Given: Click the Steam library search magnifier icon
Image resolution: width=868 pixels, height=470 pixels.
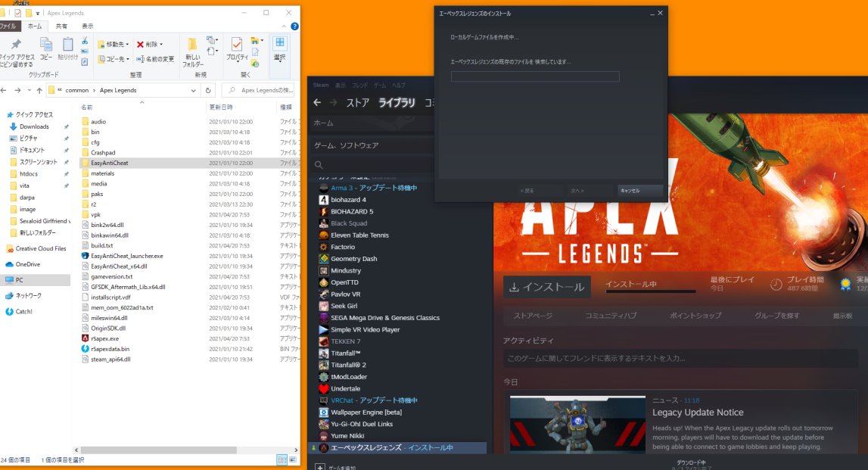Looking at the screenshot, I should tap(319, 165).
